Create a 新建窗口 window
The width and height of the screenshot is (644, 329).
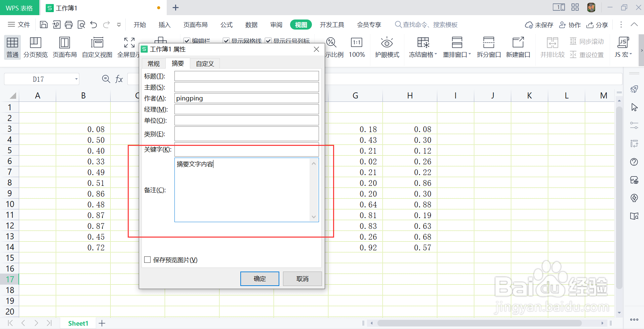518,47
